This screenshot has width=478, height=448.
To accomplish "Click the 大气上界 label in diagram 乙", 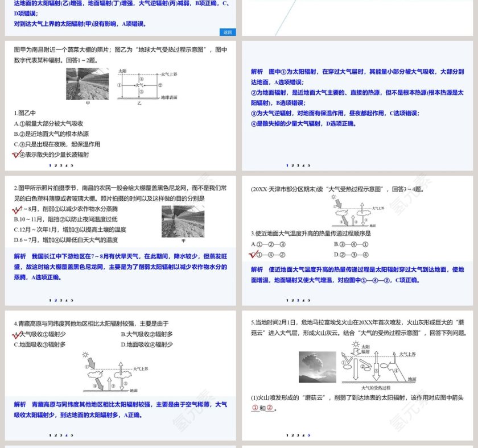I will (169, 74).
